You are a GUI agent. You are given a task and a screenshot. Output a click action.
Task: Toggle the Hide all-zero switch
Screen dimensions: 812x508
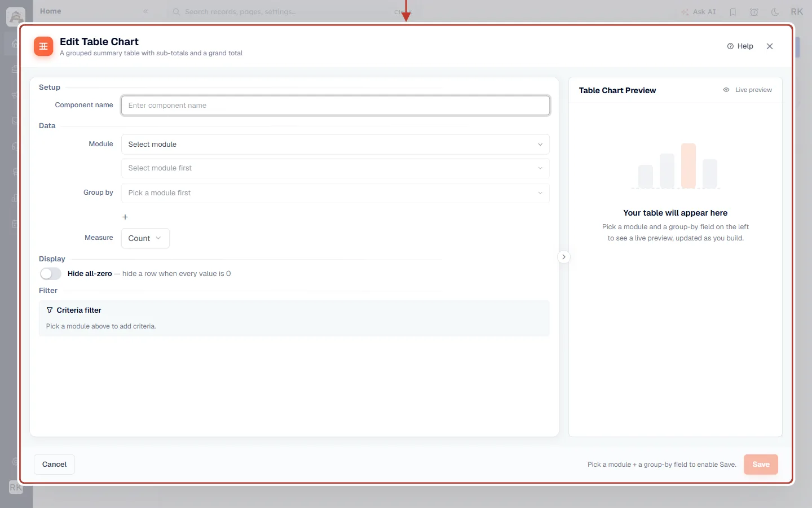point(51,274)
